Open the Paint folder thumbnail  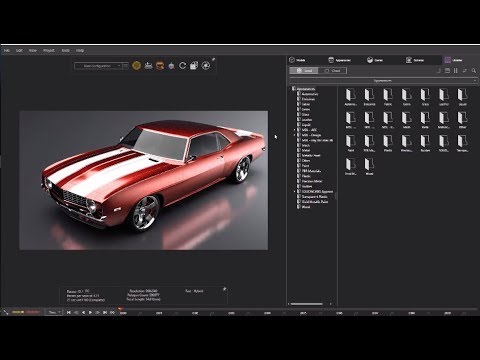click(350, 143)
